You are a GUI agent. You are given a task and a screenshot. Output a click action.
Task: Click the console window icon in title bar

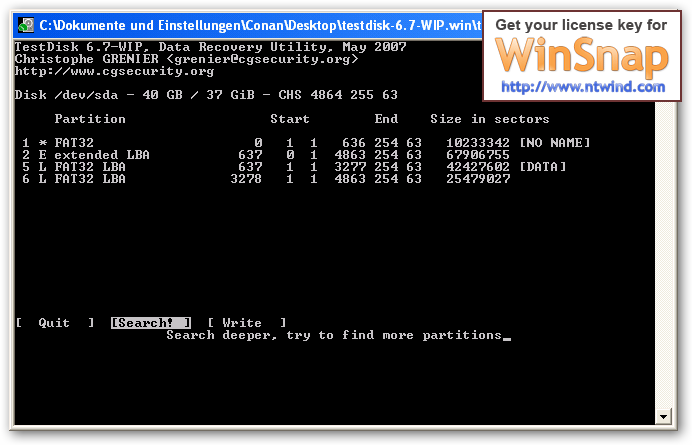point(26,25)
